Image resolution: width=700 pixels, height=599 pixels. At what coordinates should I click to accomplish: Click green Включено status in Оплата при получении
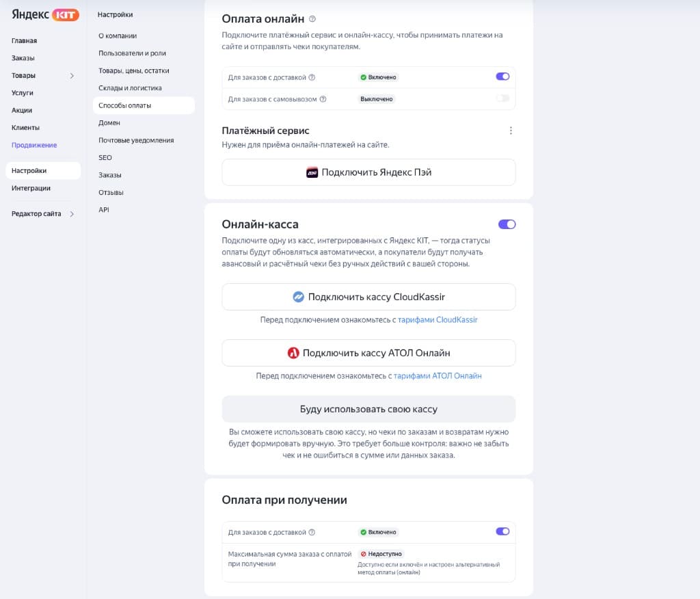(378, 532)
